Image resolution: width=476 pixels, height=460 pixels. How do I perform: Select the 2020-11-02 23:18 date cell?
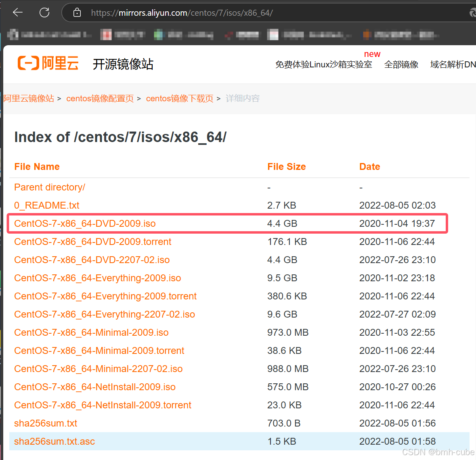coord(397,278)
